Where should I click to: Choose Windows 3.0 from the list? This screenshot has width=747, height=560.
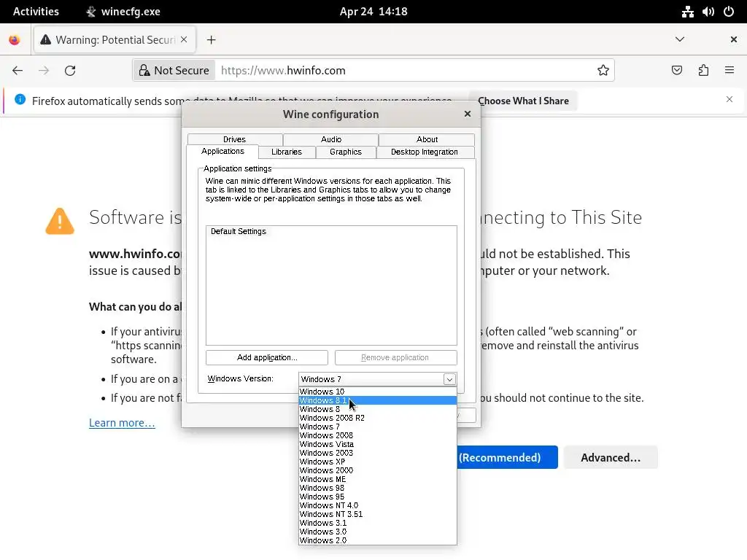pyautogui.click(x=377, y=532)
